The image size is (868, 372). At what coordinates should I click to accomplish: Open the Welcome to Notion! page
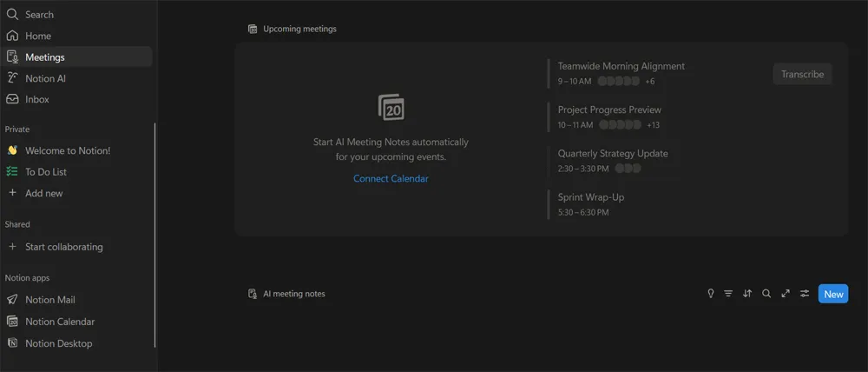click(68, 150)
